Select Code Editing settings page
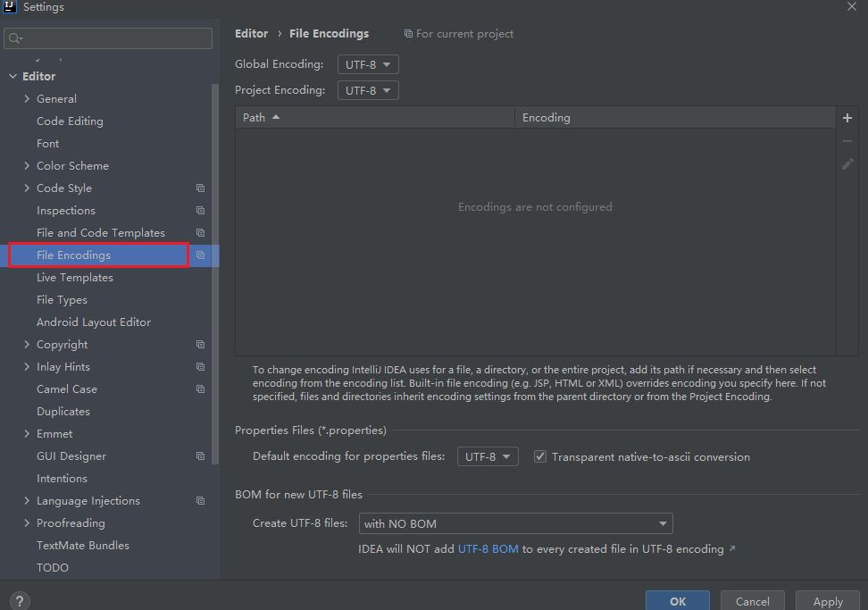Viewport: 868px width, 610px height. click(x=70, y=121)
